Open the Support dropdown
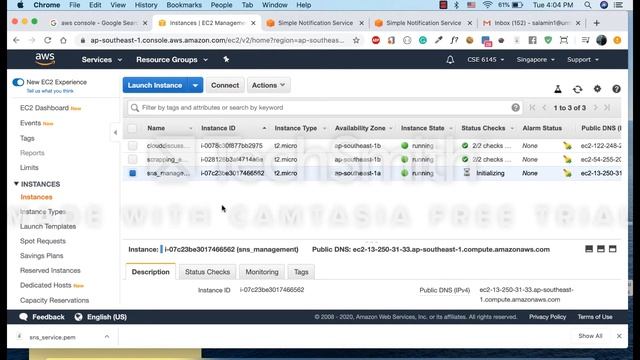640x360 pixels. tap(582, 60)
